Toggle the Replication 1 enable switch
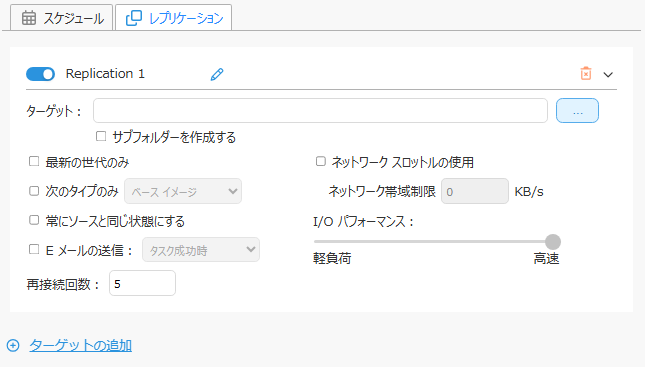 tap(40, 74)
